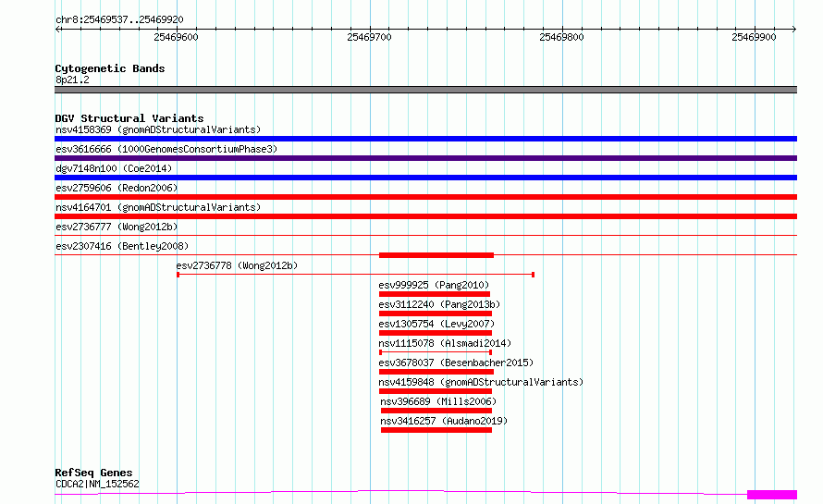Image resolution: width=823 pixels, height=504 pixels.
Task: Click the nsv4164701 gnomAD red variant bar
Action: [x=425, y=216]
